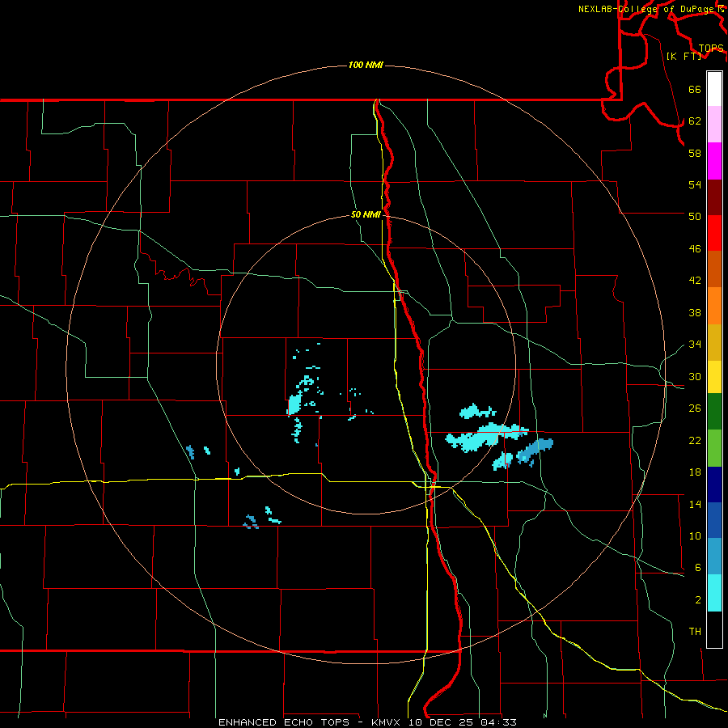The height and width of the screenshot is (728, 728).
Task: Click the "10 DEC 25" date in the caption
Action: [x=442, y=722]
